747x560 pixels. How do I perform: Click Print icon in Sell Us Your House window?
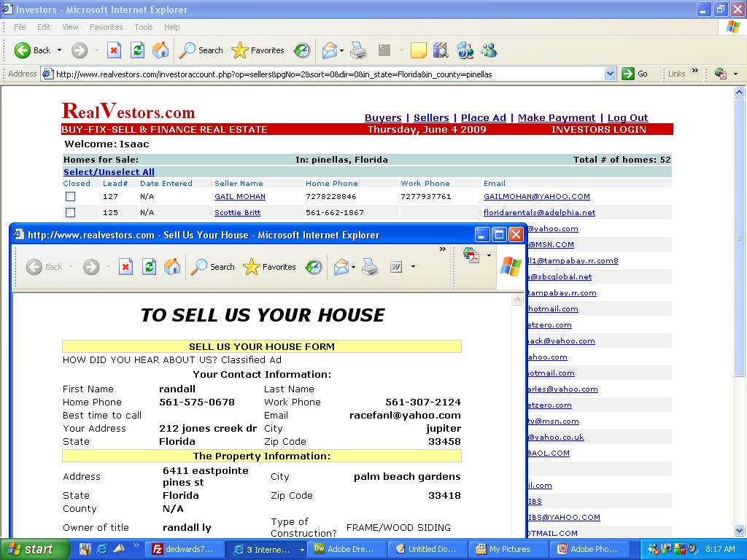(x=370, y=267)
